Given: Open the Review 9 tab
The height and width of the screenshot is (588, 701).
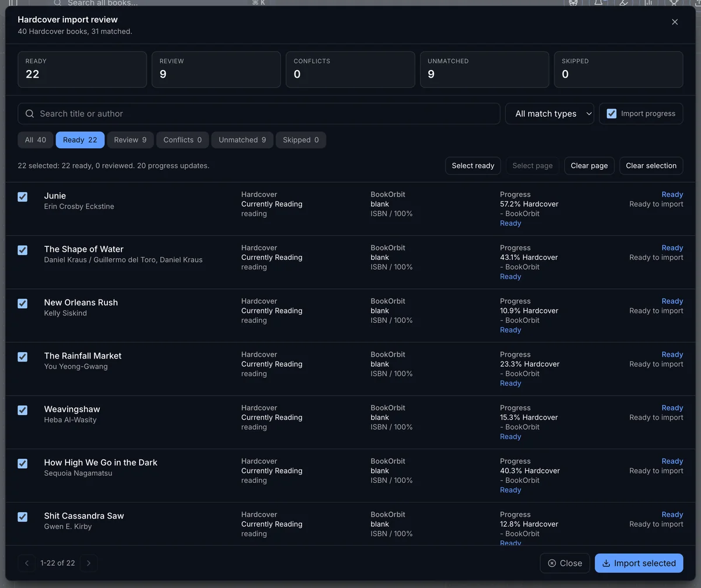Looking at the screenshot, I should (x=130, y=140).
